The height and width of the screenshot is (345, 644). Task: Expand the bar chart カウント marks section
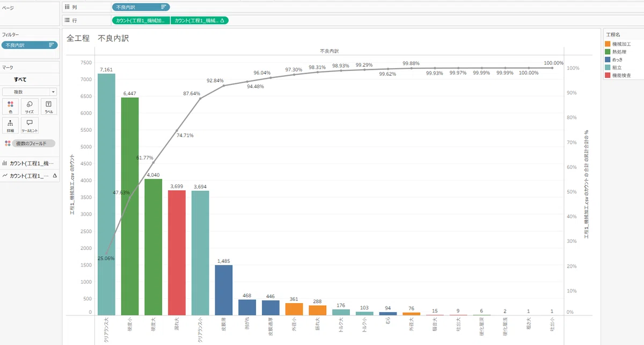29,163
